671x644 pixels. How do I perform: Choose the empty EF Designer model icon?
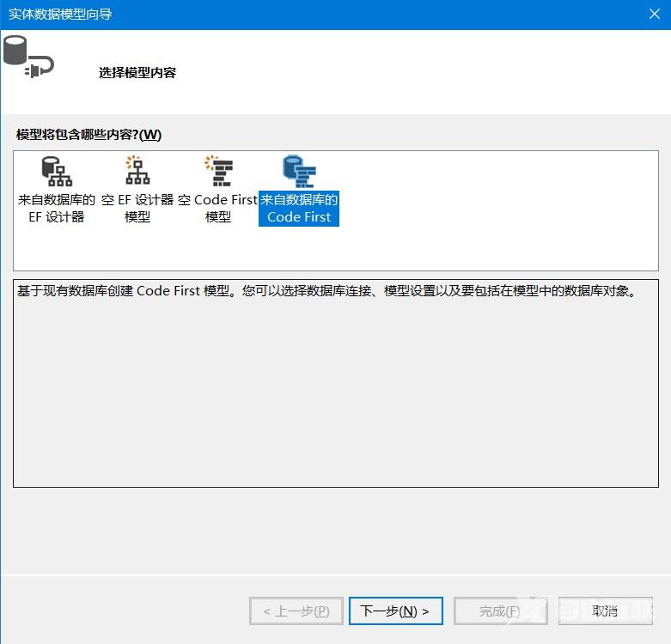(137, 171)
